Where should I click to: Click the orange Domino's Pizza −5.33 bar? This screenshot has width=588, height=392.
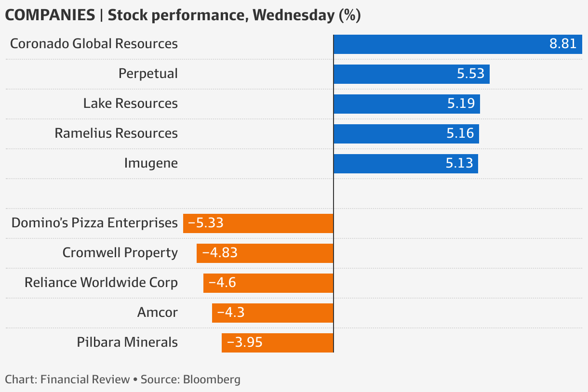(258, 223)
